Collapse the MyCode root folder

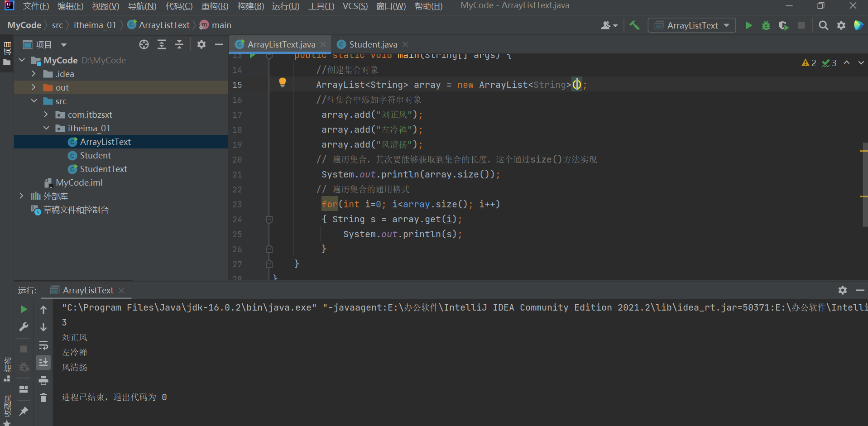[x=22, y=60]
